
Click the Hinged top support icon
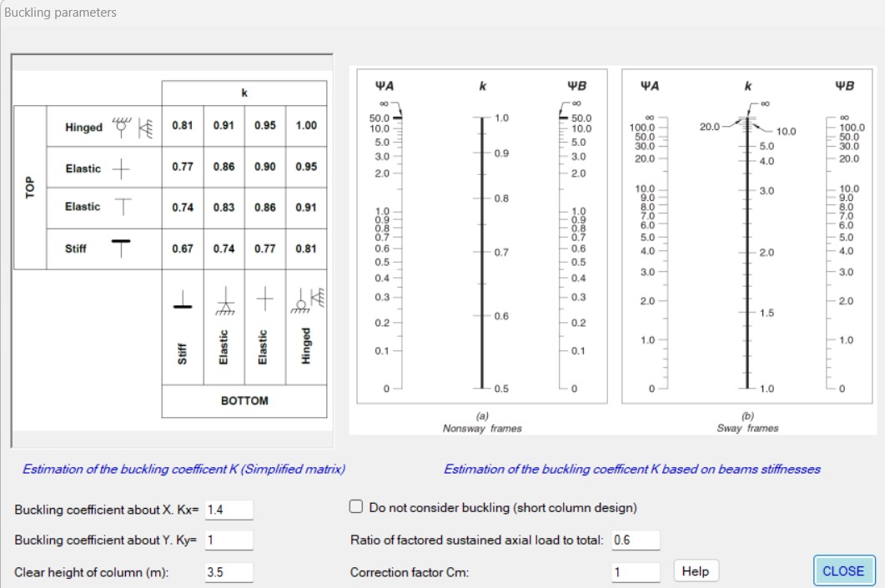(x=133, y=128)
